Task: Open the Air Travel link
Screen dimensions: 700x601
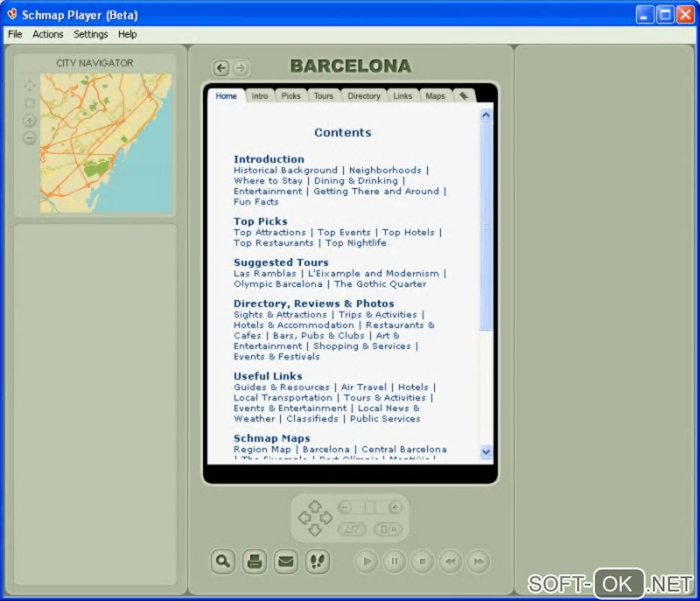Action: (x=364, y=387)
